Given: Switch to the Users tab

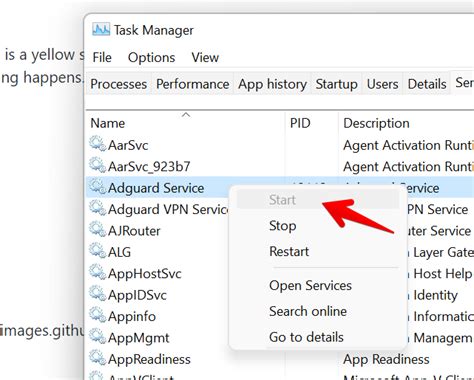Looking at the screenshot, I should (x=383, y=84).
